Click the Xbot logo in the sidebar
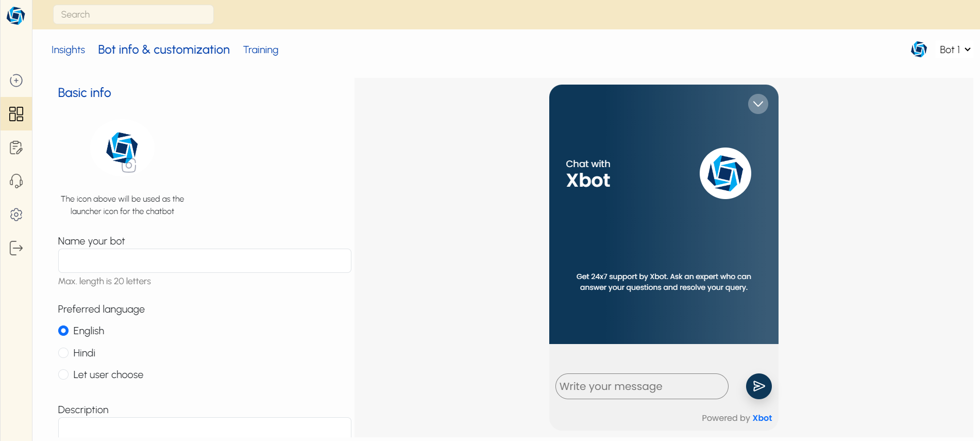 [x=15, y=15]
